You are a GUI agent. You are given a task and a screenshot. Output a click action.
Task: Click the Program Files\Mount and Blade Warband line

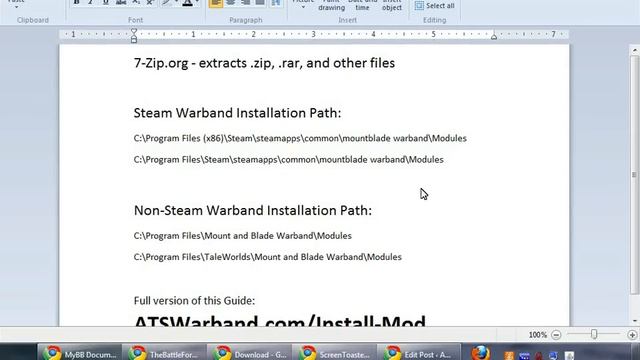[x=242, y=236]
